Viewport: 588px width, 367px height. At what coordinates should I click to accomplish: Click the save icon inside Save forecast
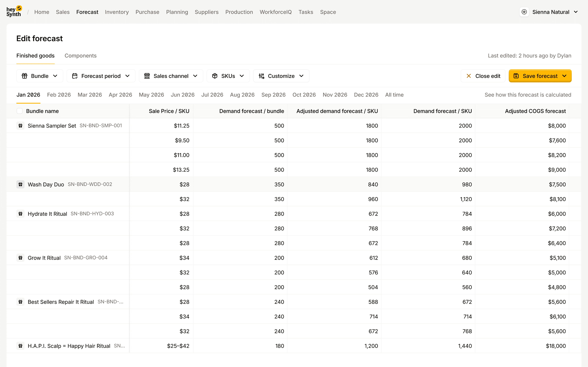click(x=516, y=76)
